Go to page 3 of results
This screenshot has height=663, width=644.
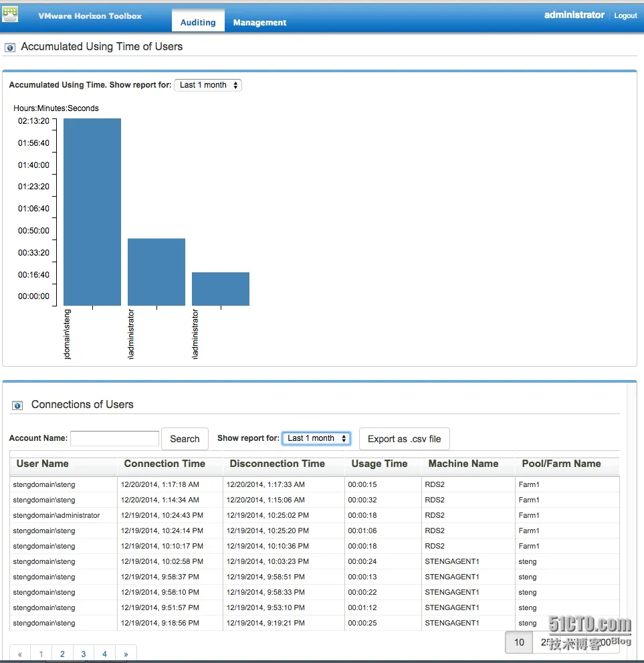click(84, 654)
